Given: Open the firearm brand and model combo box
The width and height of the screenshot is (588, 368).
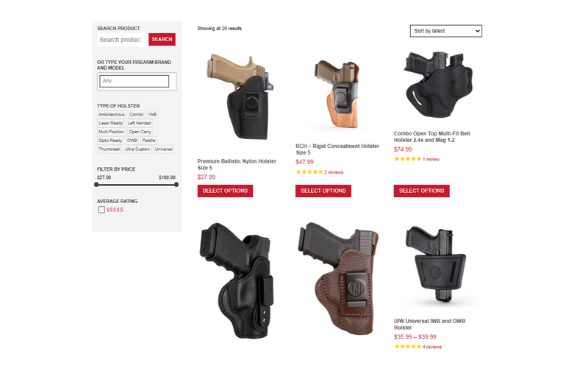Looking at the screenshot, I should click(135, 81).
